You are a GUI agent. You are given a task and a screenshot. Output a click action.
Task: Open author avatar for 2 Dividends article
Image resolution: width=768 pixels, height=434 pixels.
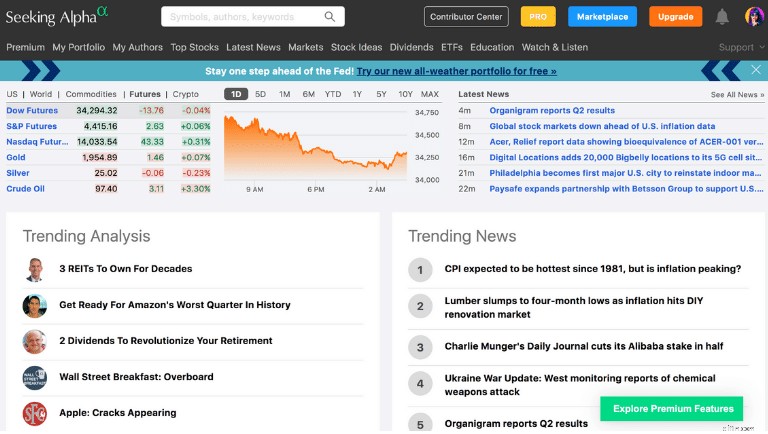pos(35,341)
